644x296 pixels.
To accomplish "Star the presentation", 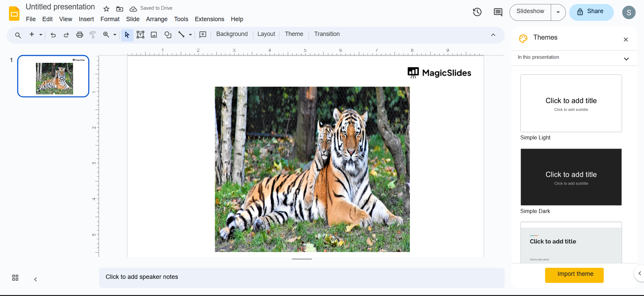I will (106, 9).
